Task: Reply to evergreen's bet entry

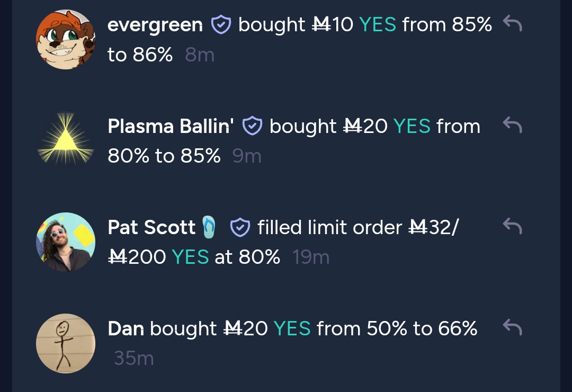Action: point(513,24)
